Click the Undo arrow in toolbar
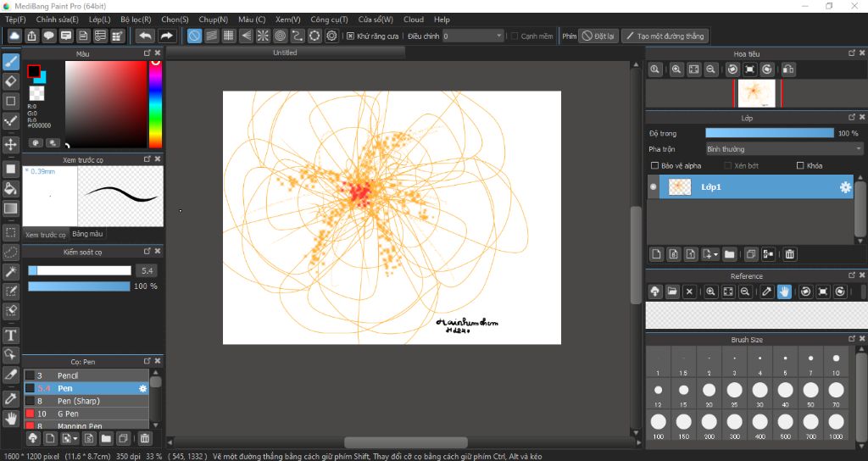This screenshot has width=868, height=461. pyautogui.click(x=145, y=36)
